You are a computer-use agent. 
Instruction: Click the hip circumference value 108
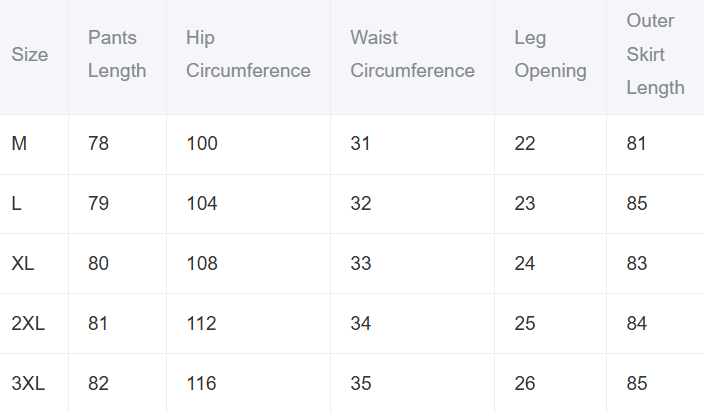click(202, 264)
